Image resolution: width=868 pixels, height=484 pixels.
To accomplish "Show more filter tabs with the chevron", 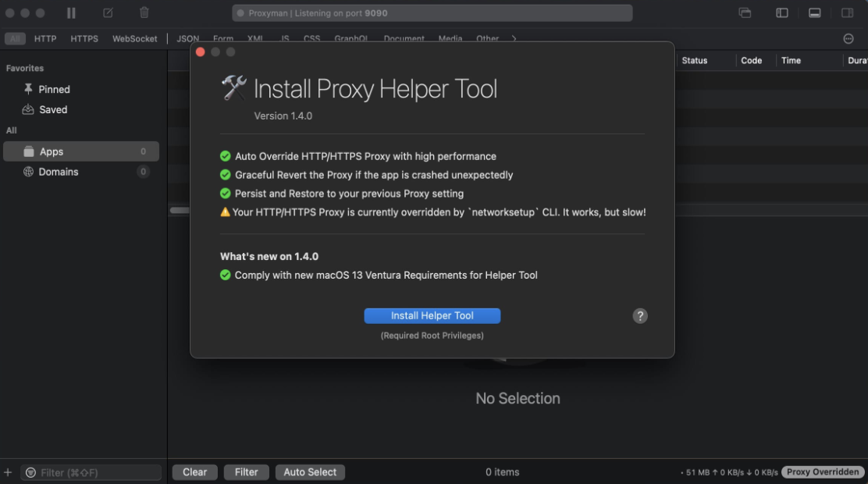I will [x=514, y=38].
